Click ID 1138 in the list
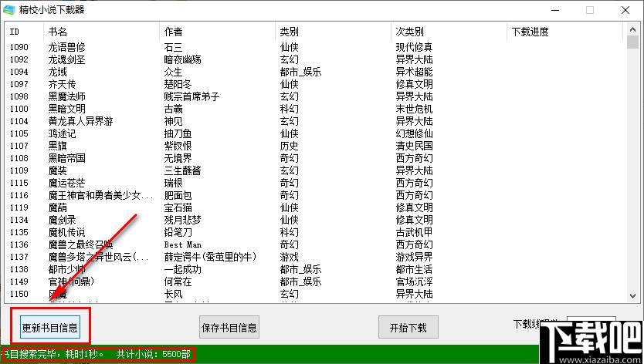Screen dimensions: 644x364 19,269
